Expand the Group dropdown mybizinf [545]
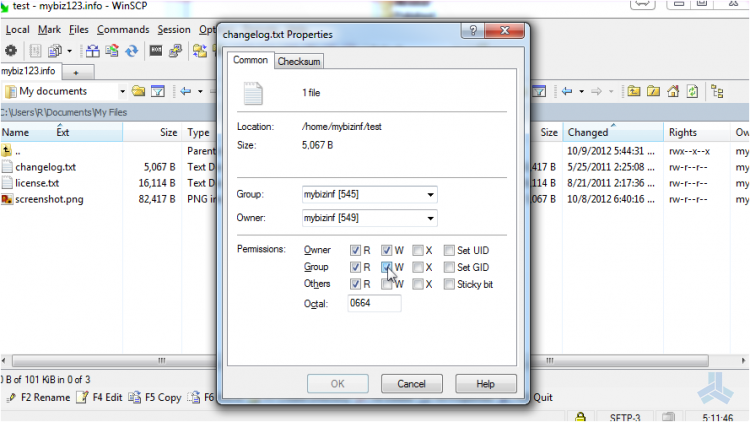750x422 pixels. 430,194
